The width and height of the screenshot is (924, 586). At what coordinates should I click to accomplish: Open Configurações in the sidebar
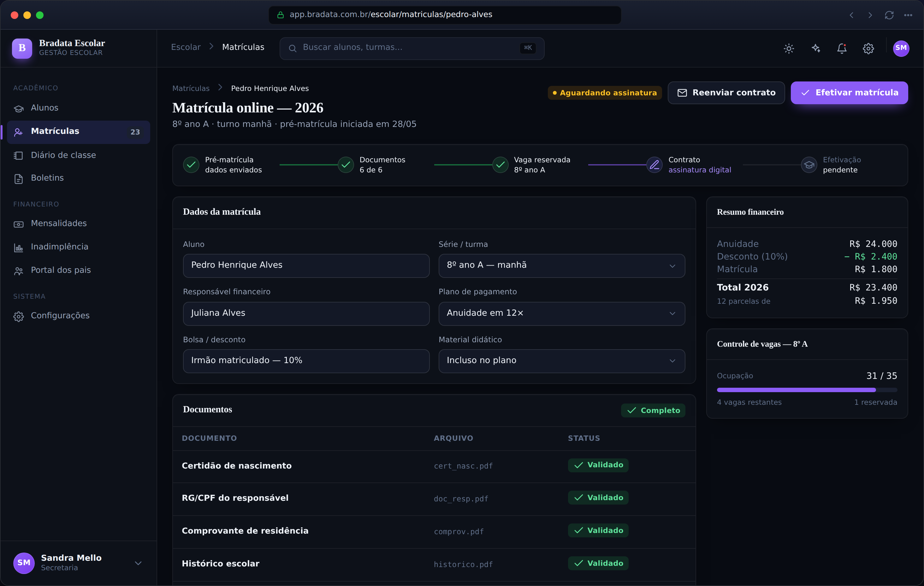click(x=78, y=316)
